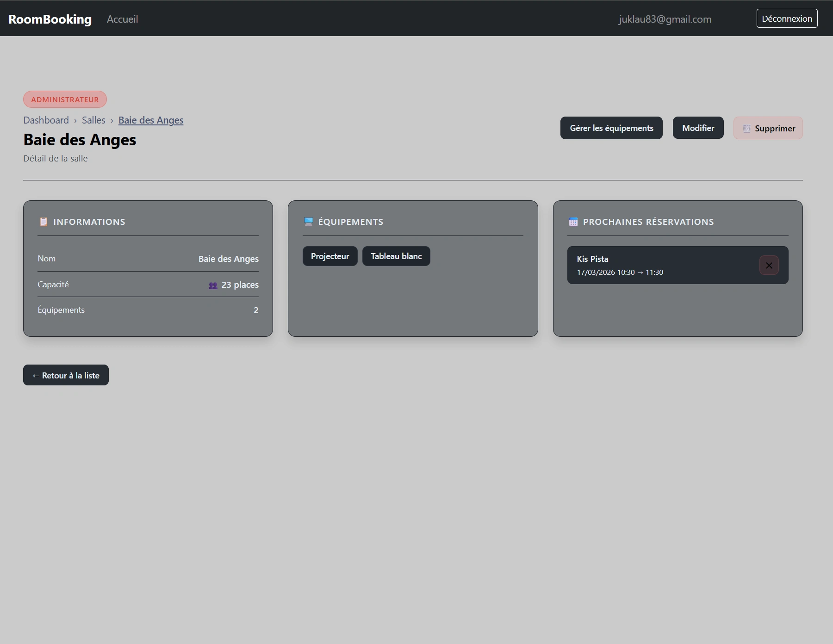Image resolution: width=833 pixels, height=644 pixels.
Task: Open Gérer les équipements
Action: (x=611, y=128)
